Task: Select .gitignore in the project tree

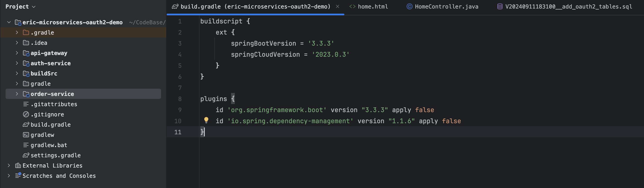Action: [x=47, y=114]
